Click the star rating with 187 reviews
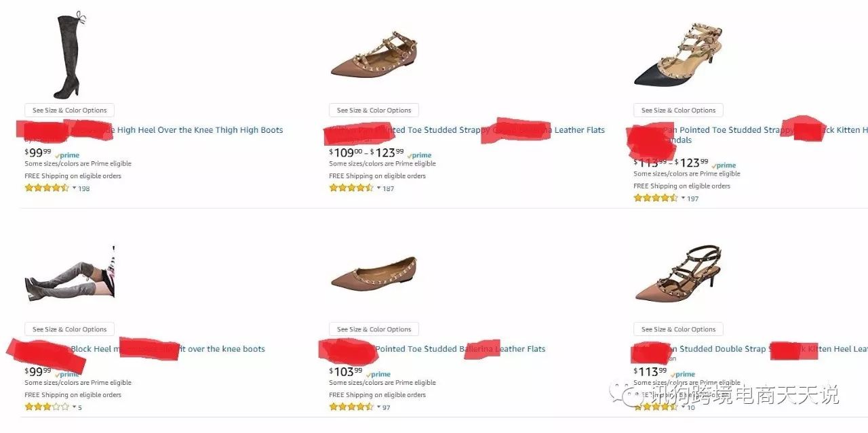The width and height of the screenshot is (868, 433). [351, 188]
